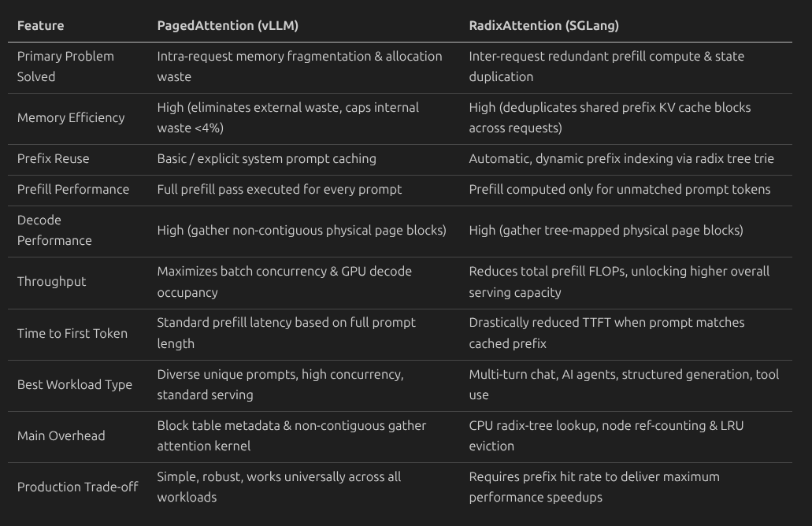Select the Time to First Token label
The image size is (812, 526).
[72, 333]
